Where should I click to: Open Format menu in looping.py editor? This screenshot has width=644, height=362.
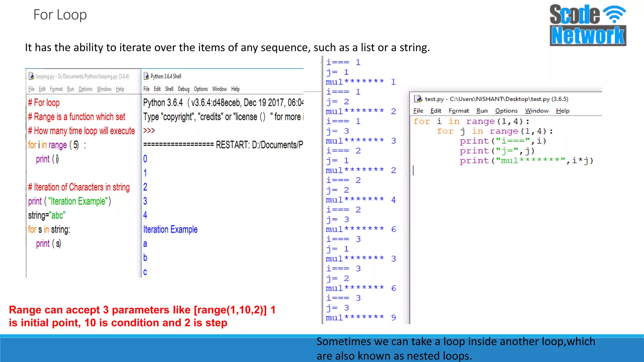tap(56, 89)
